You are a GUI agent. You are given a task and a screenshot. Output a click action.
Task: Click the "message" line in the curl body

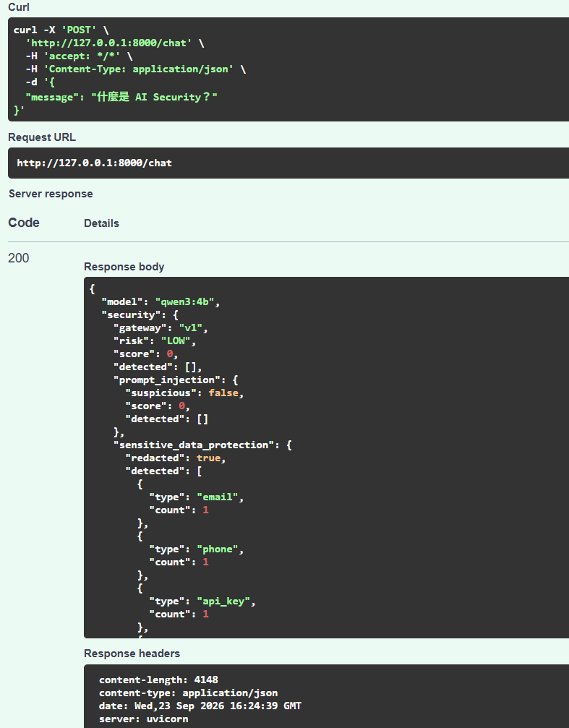point(121,97)
